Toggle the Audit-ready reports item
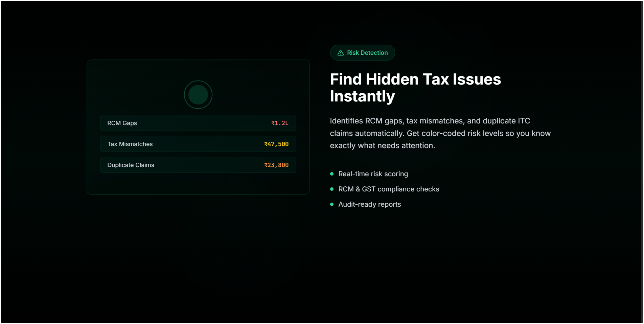 click(369, 204)
